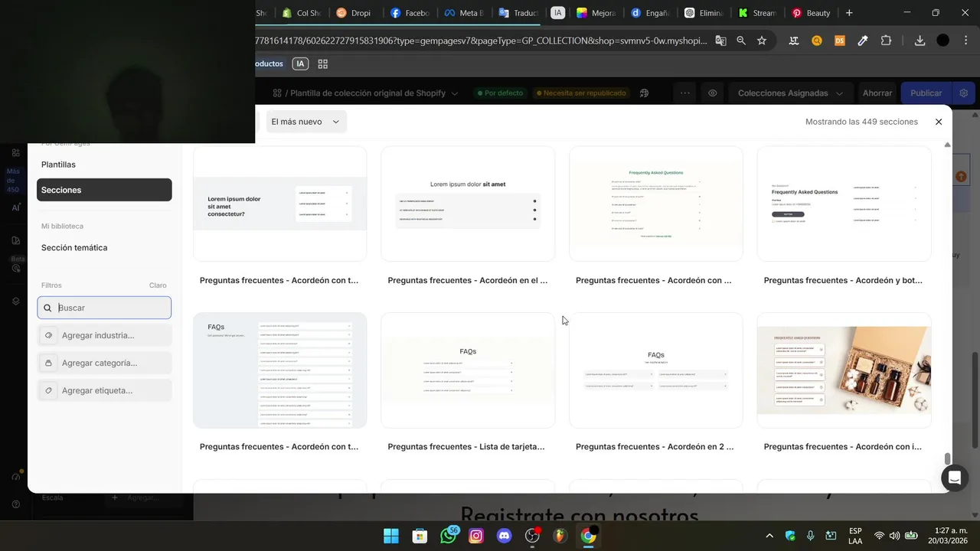Select the FAQ thumbnail with product box image
This screenshot has width=980, height=551.
tap(844, 370)
